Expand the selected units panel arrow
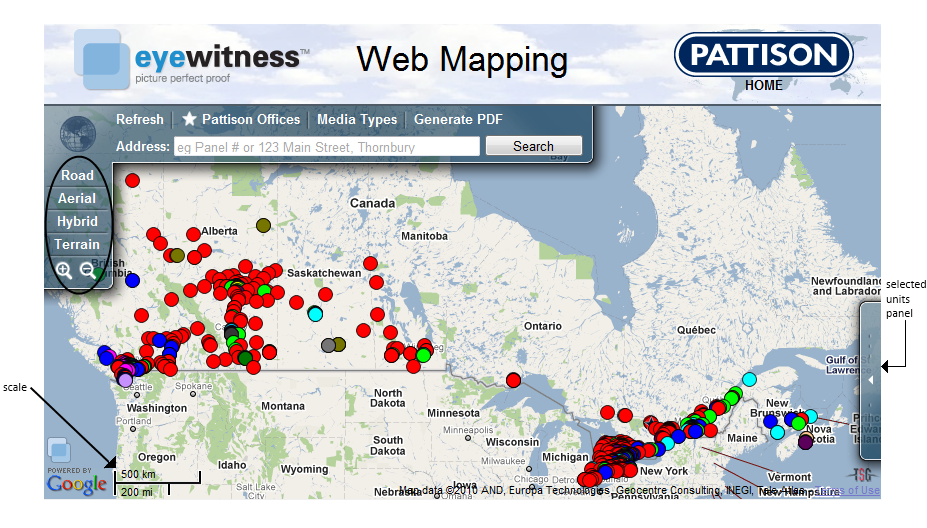927x528 pixels. [x=870, y=380]
